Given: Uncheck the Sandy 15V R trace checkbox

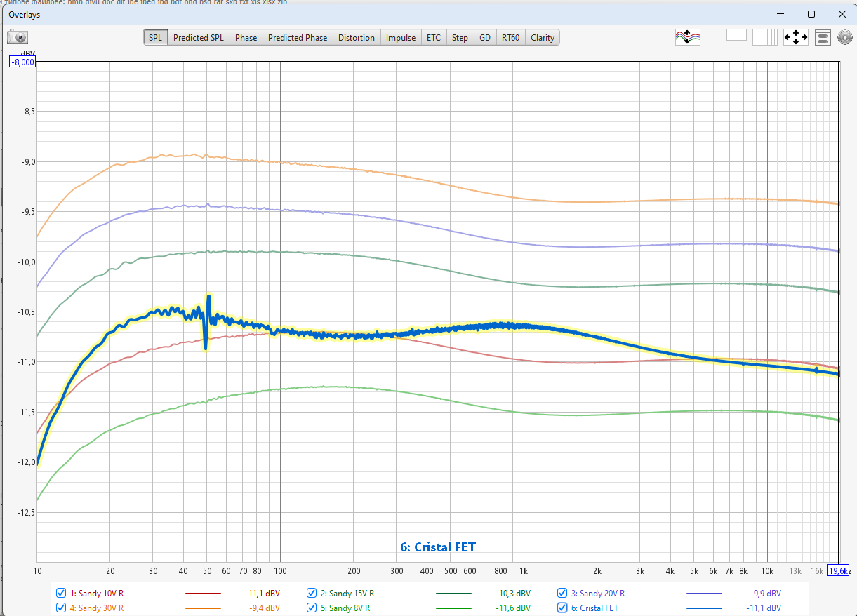Looking at the screenshot, I should pos(312,593).
